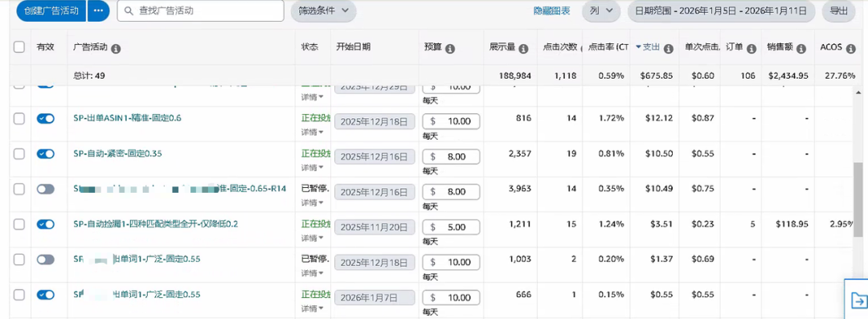
Task: Sort by 点击次数 column header
Action: (x=560, y=48)
